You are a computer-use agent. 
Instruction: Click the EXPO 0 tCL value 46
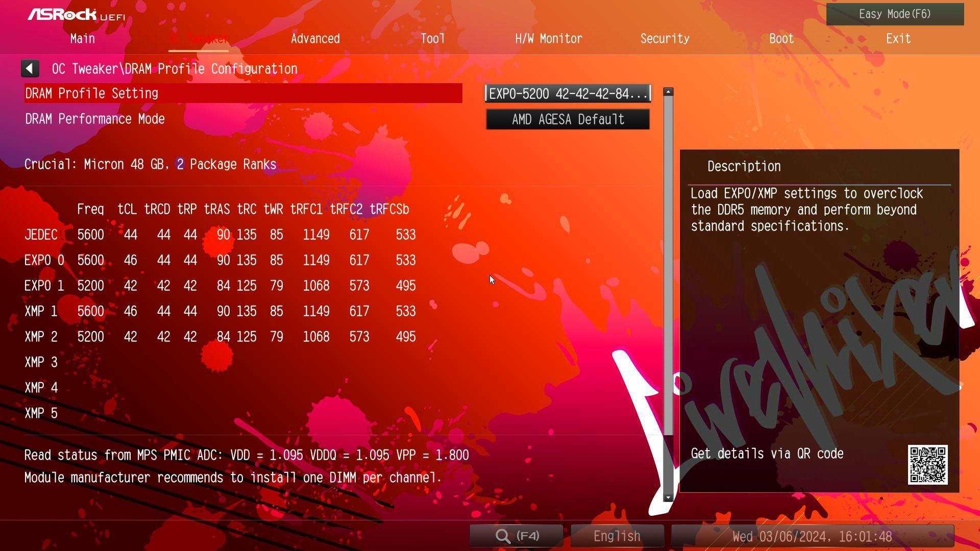(x=130, y=260)
